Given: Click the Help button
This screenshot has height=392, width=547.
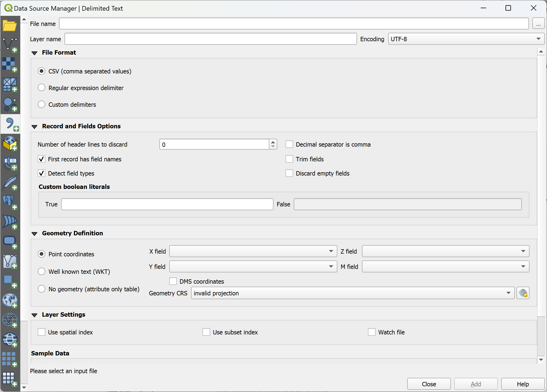Looking at the screenshot, I should click(523, 384).
